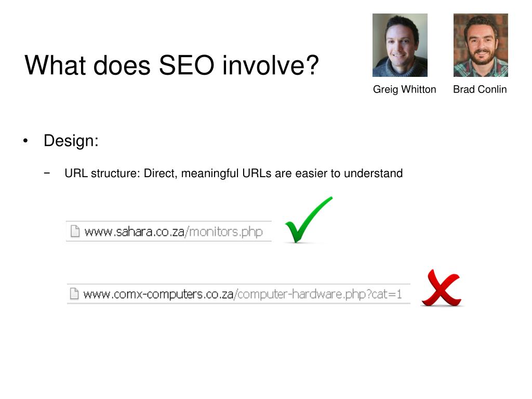
Task: Select Brad Conlin's portrait photo
Action: coord(481,45)
